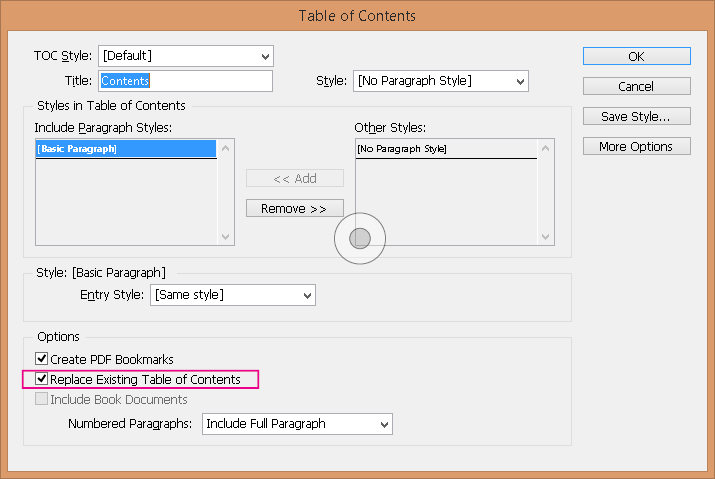Click the OK button
Screen dimensions: 715x479
pos(637,56)
